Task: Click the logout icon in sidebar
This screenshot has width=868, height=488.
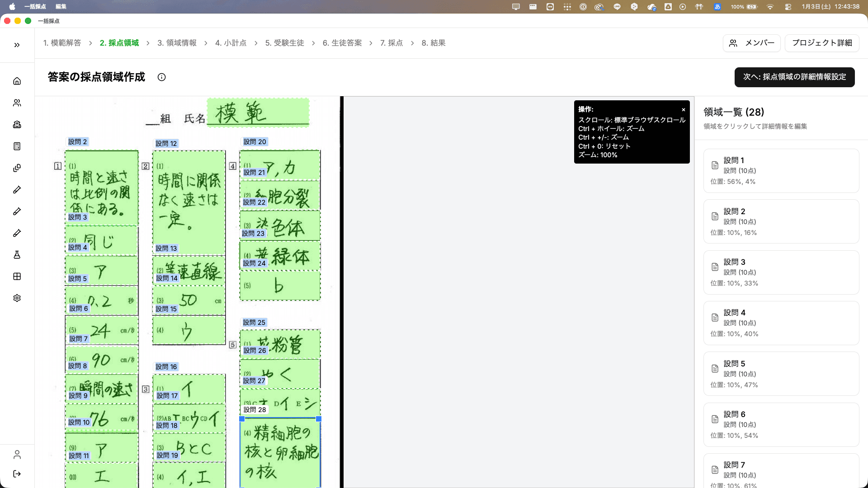Action: pos(17,474)
